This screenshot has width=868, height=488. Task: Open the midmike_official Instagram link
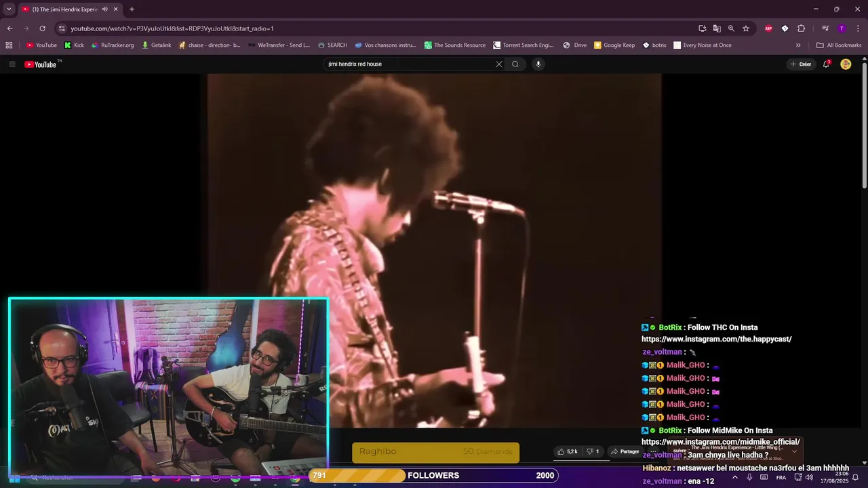pos(721,442)
